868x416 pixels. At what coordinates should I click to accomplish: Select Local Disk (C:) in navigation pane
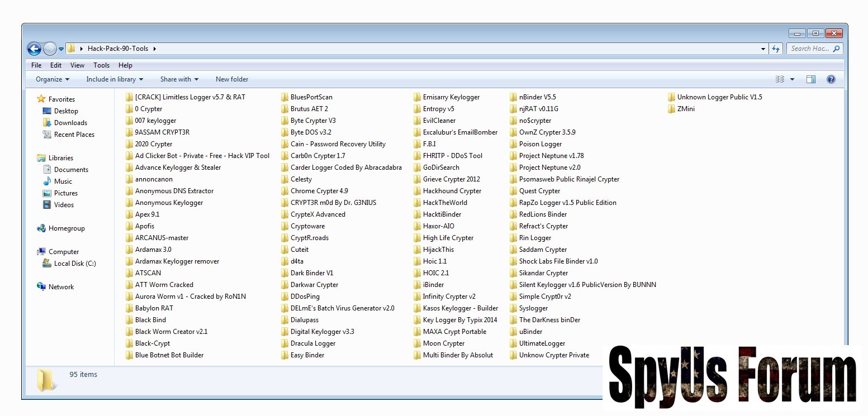click(75, 264)
